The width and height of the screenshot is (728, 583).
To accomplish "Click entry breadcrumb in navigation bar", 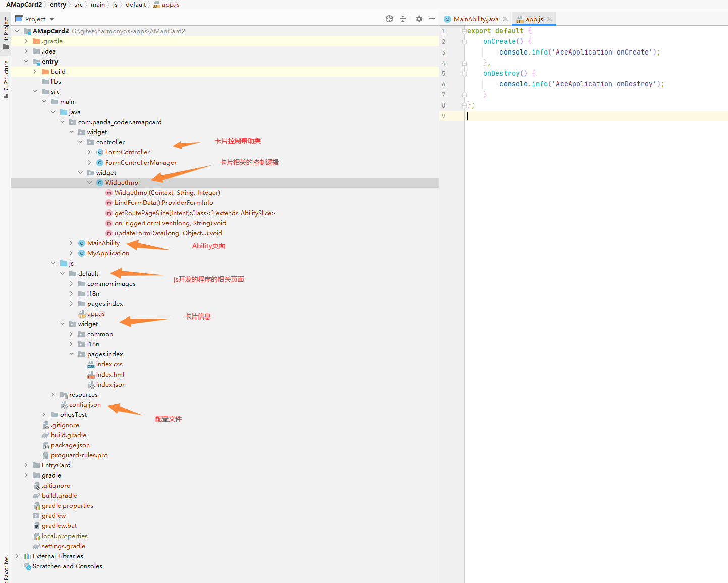I will (58, 4).
